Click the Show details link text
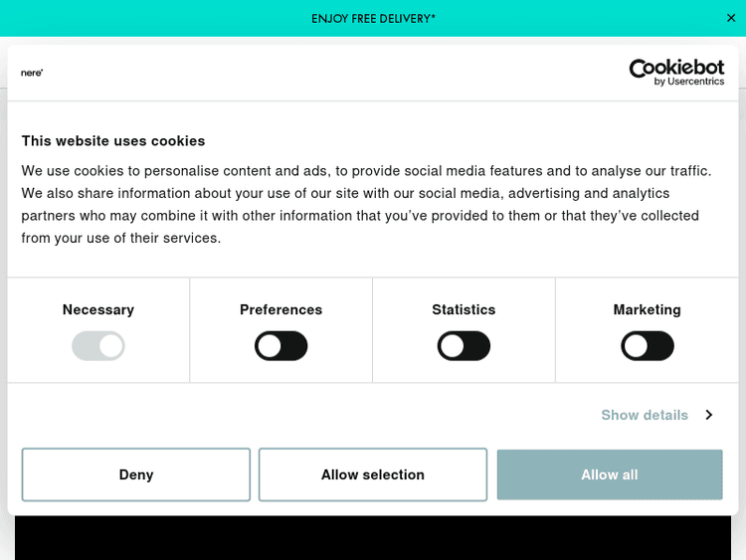The image size is (746, 560). (x=645, y=415)
